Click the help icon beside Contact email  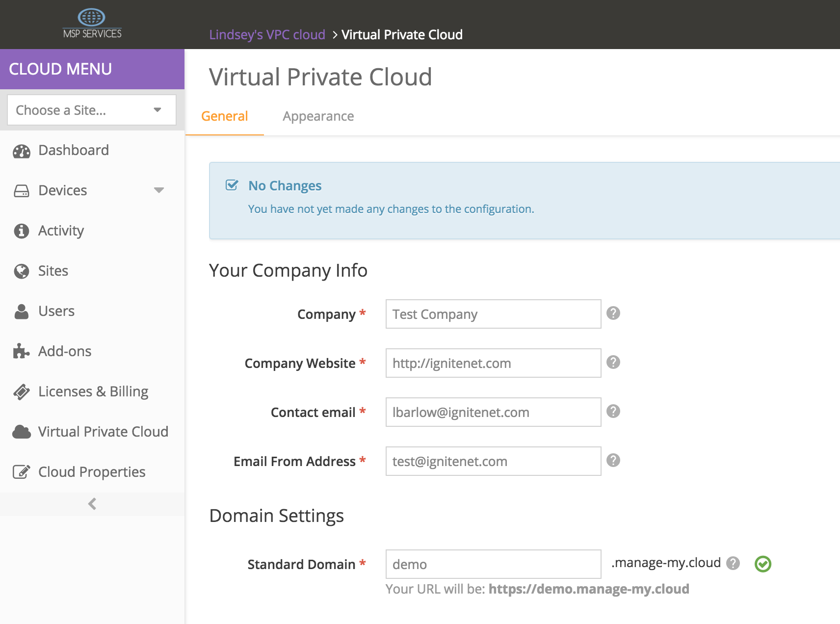coord(613,411)
